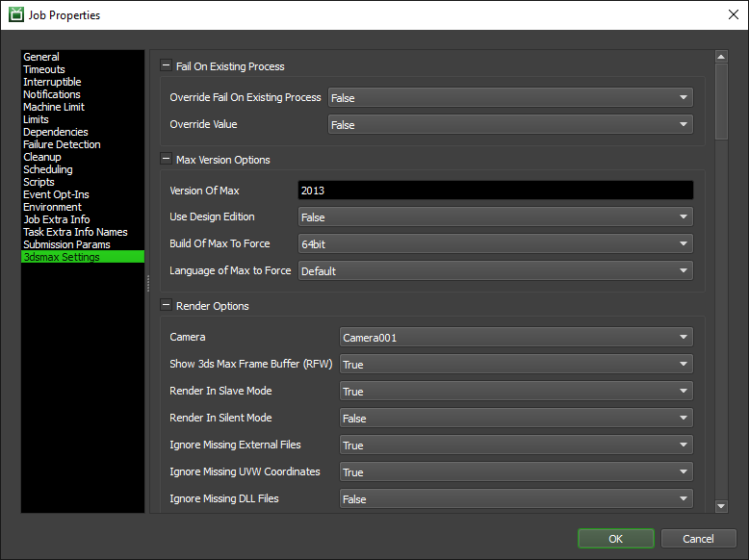Open Ignore Missing DLL Files dropdown
749x560 pixels.
516,499
